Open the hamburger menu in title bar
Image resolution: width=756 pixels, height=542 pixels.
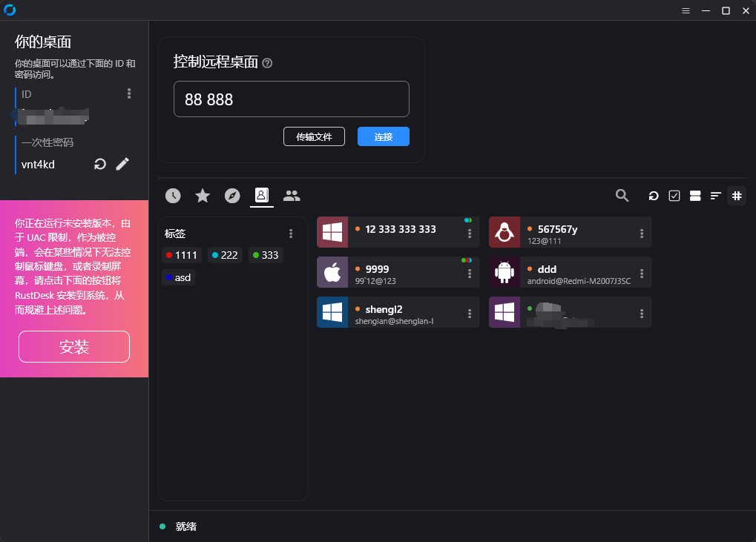[686, 10]
